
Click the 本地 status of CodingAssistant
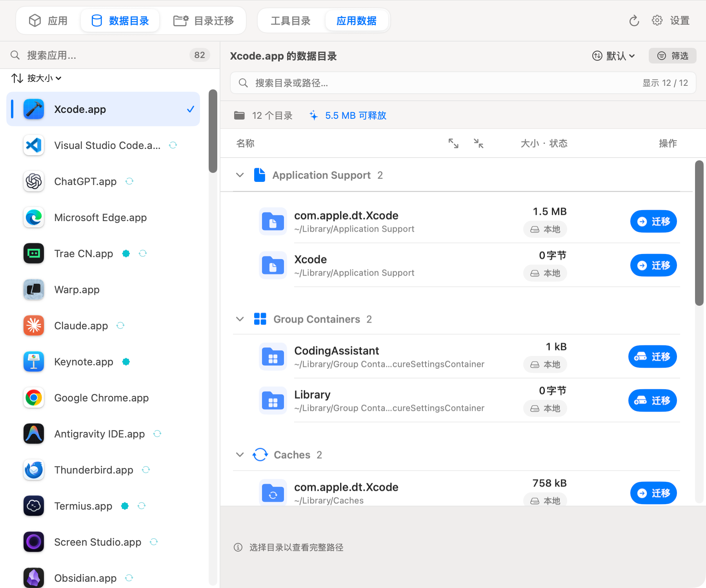545,365
